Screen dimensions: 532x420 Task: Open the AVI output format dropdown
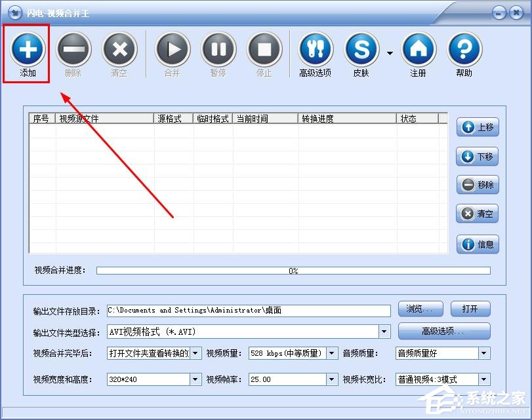coord(384,332)
